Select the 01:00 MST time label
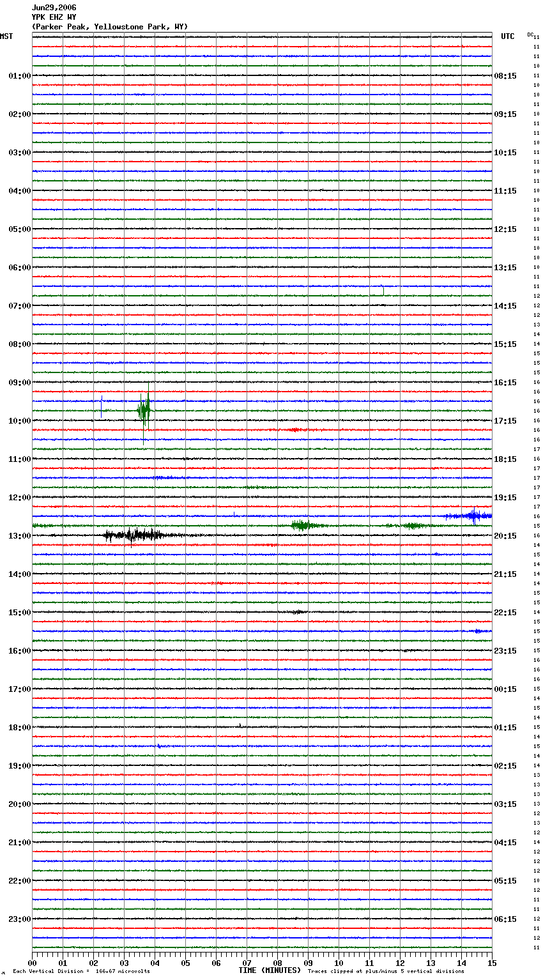Viewport: 543px width, 980px height. coord(19,76)
